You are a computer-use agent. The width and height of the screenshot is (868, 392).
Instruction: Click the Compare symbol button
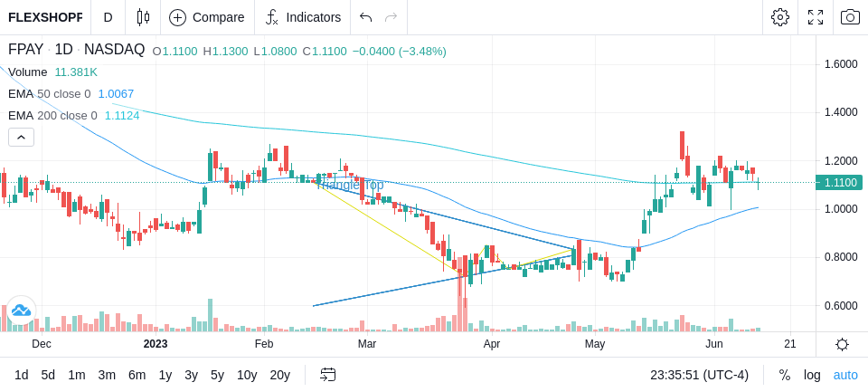(207, 17)
